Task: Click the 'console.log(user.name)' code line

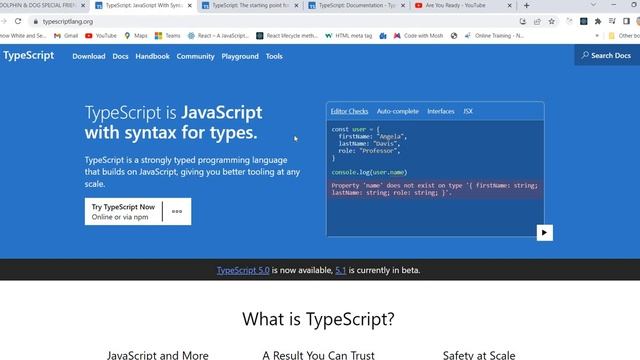Action: (x=369, y=172)
